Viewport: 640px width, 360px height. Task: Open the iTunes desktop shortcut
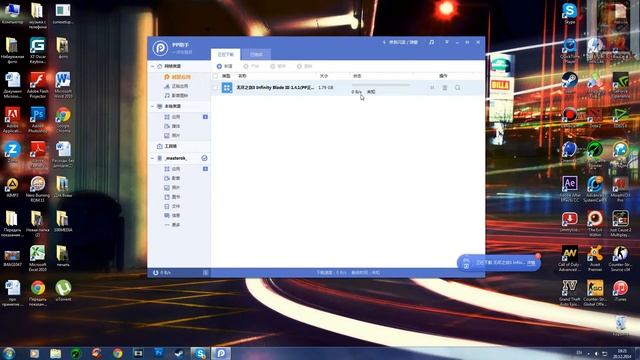point(620,291)
